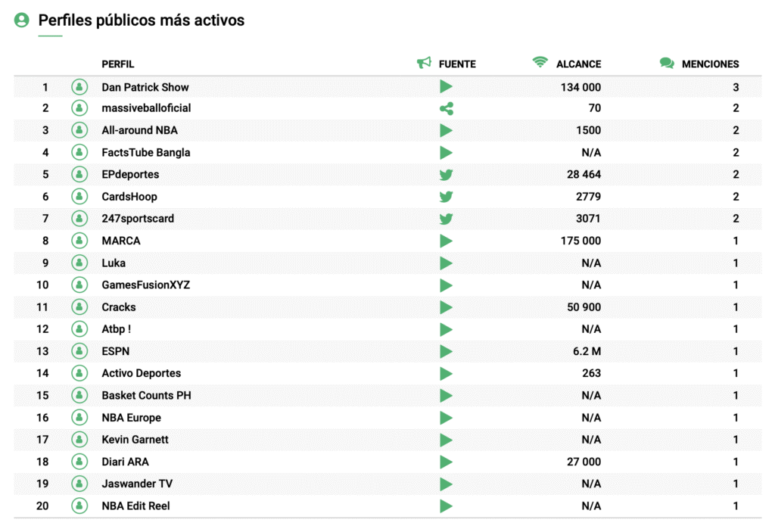This screenshot has height=532, width=775.
Task: Click the Twitter icon in the CardsHoop row
Action: tap(446, 197)
